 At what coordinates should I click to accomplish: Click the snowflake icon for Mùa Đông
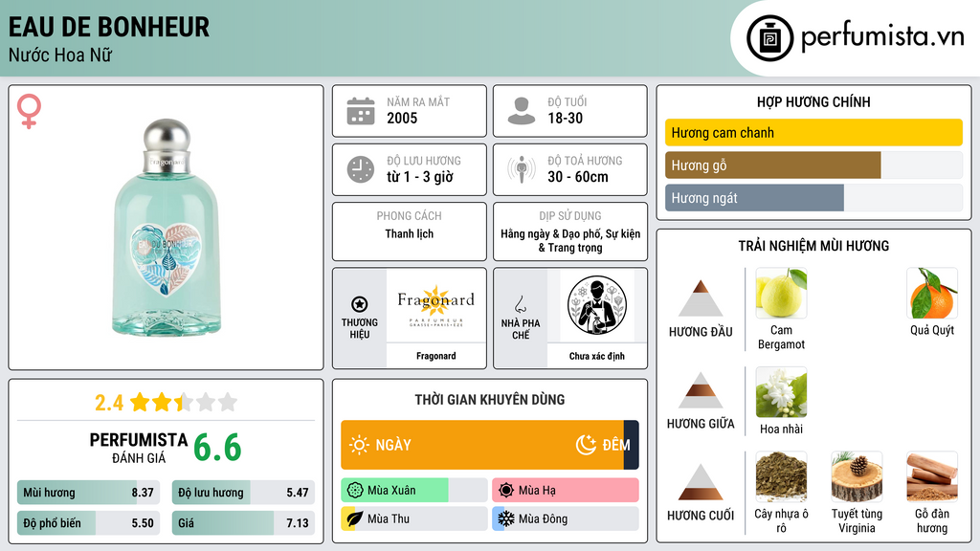pos(505,518)
